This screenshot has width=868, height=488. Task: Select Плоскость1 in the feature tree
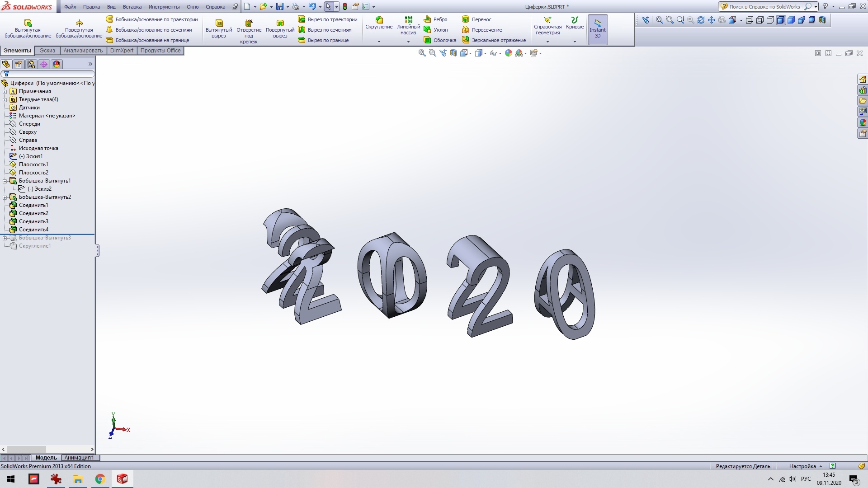tap(33, 164)
